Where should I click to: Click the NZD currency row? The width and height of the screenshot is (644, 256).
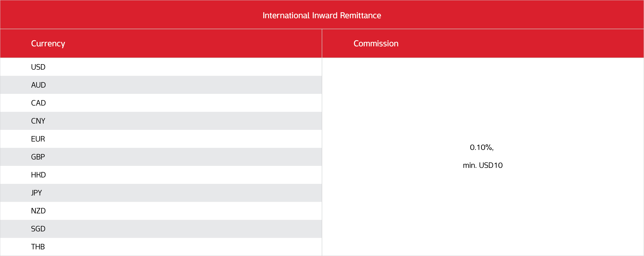161,211
